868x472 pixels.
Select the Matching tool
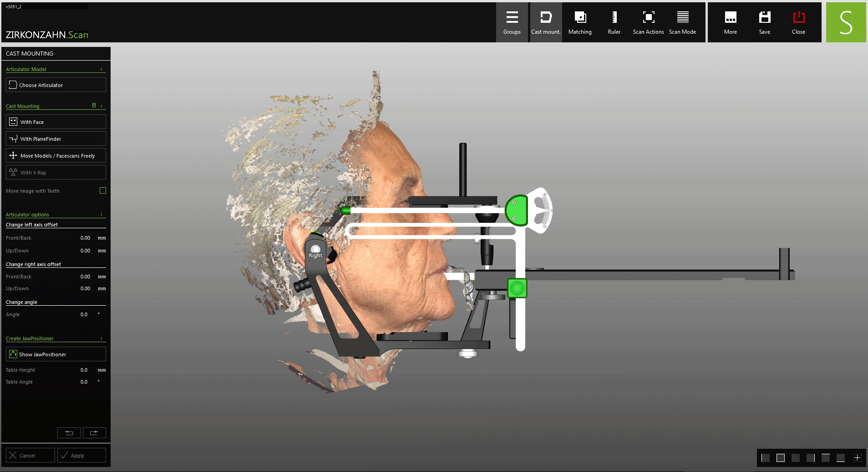point(579,22)
